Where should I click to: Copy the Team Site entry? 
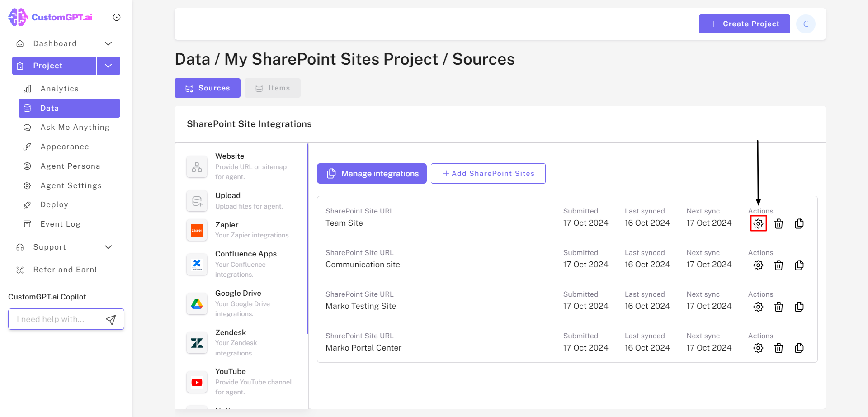pos(799,223)
